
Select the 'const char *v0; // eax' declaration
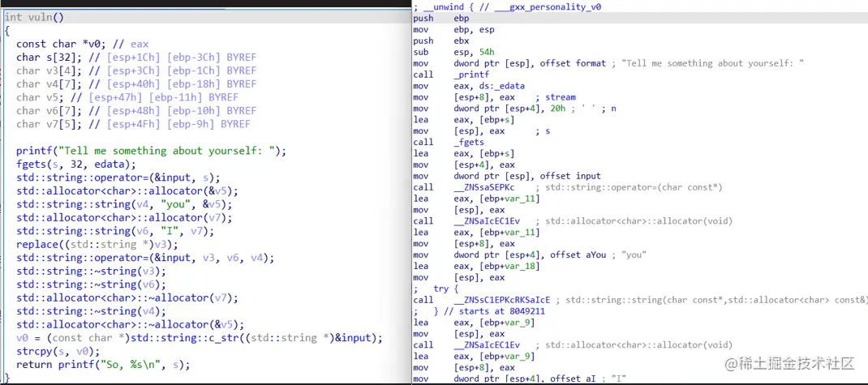82,45
